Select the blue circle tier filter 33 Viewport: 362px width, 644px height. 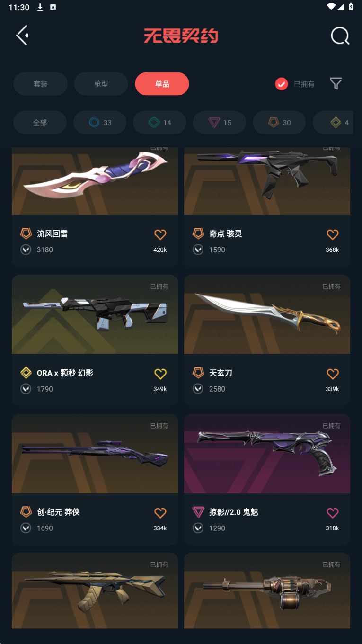pyautogui.click(x=100, y=123)
